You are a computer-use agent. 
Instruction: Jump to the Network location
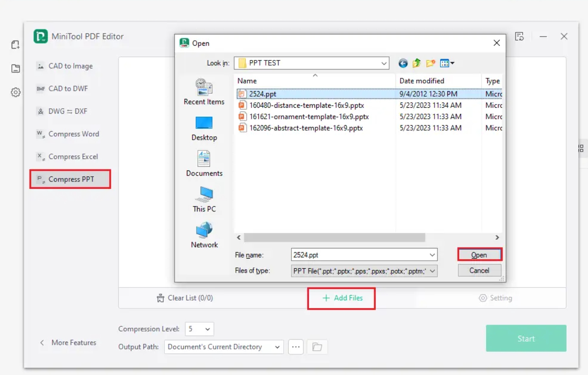[204, 235]
